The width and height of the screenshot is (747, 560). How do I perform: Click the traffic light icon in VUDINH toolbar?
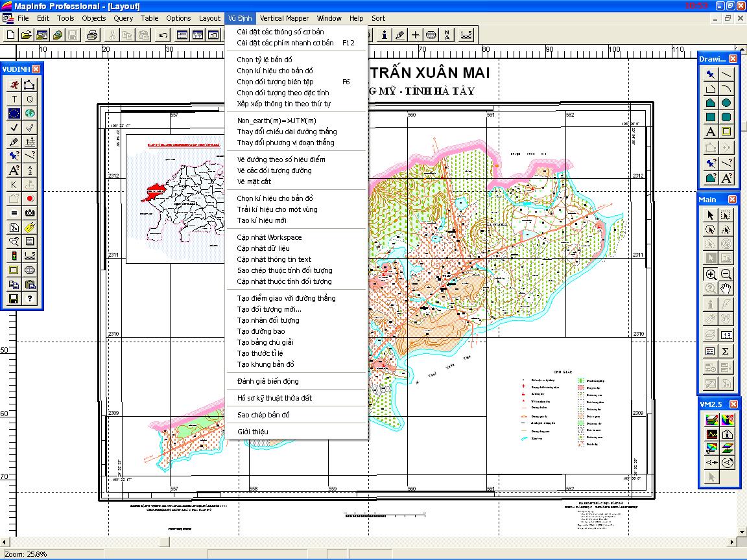pos(14,255)
